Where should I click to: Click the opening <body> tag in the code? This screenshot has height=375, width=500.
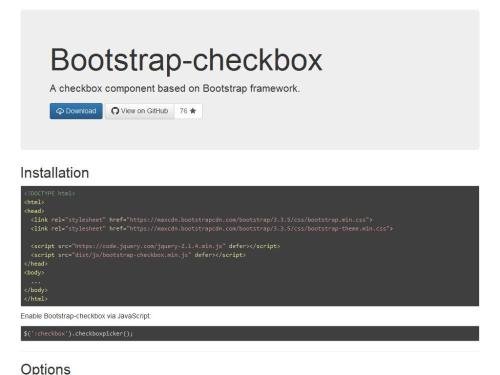[34, 273]
